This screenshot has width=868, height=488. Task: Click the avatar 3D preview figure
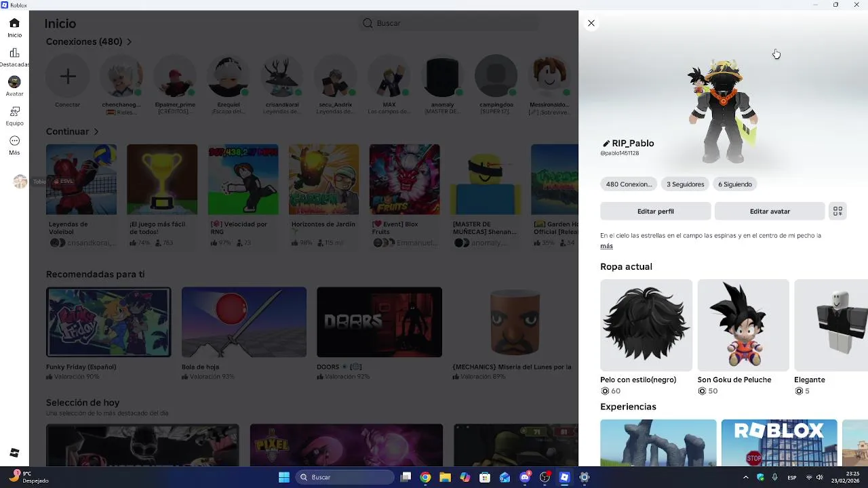722,110
